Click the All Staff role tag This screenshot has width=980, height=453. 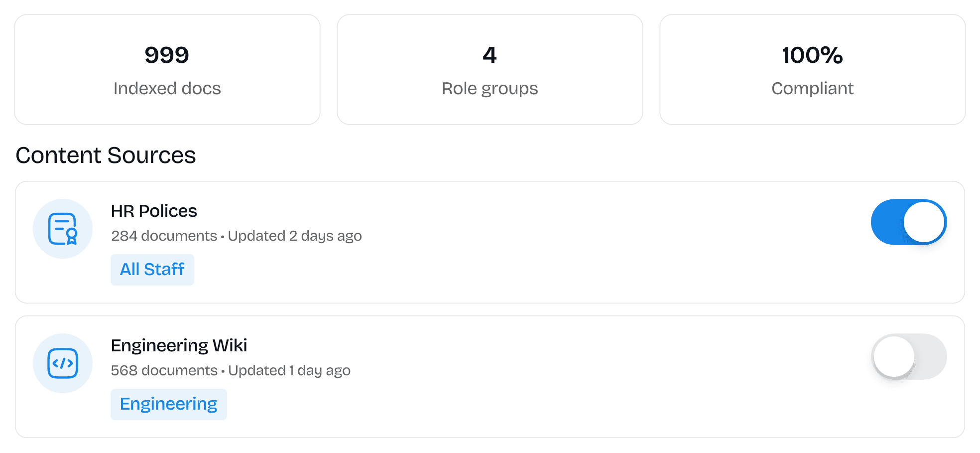point(152,270)
